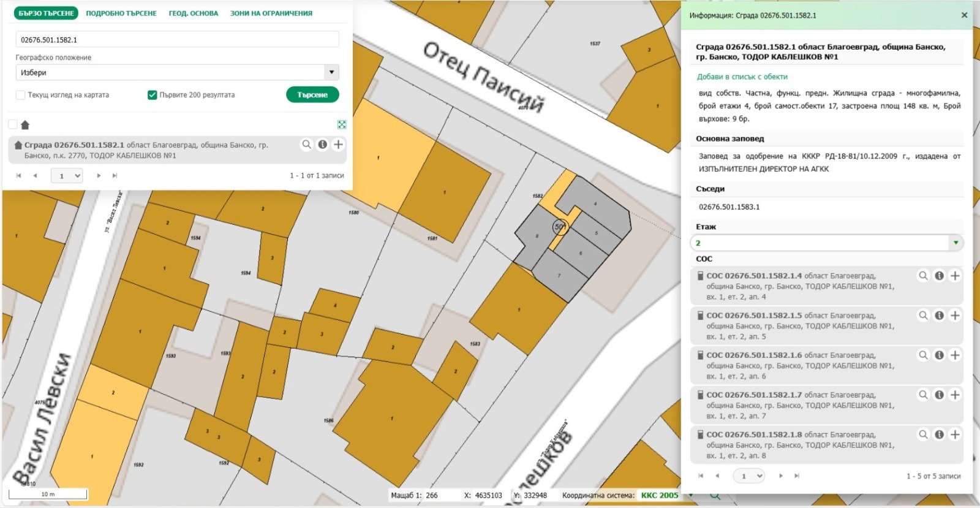Enable 'Текущ изглед на картата' checkbox
The height and width of the screenshot is (508, 980).
coord(21,95)
